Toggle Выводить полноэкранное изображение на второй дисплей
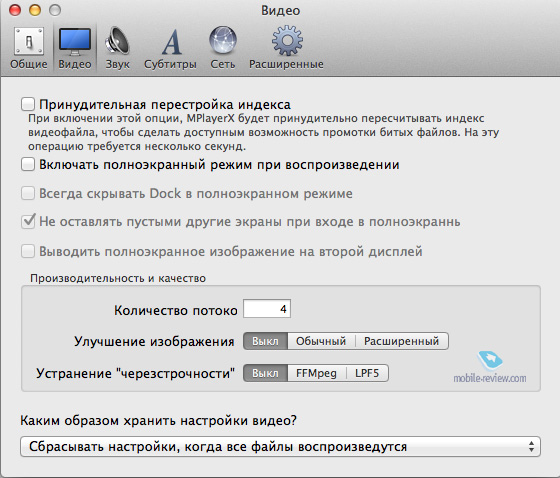The image size is (560, 478). [28, 251]
